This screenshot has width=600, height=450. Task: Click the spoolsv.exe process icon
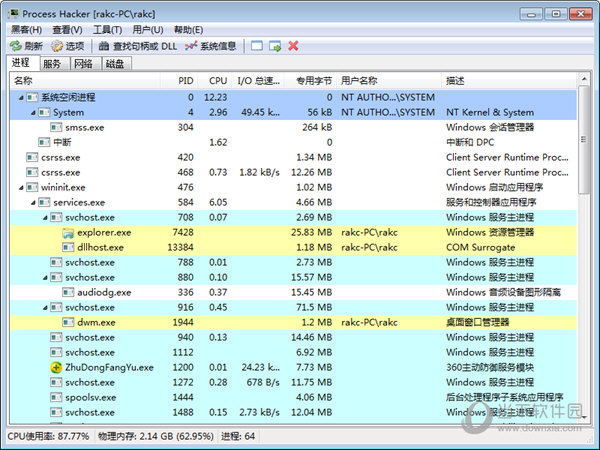pyautogui.click(x=56, y=398)
